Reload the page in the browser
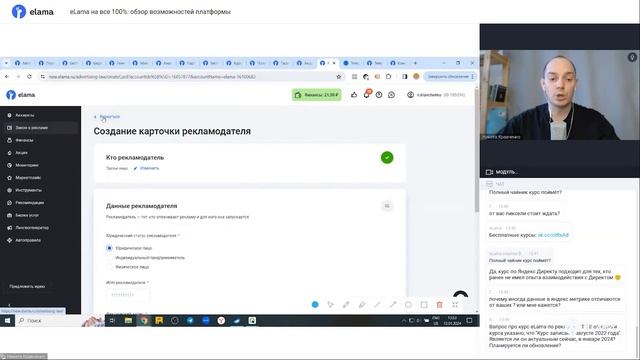 [x=29, y=76]
